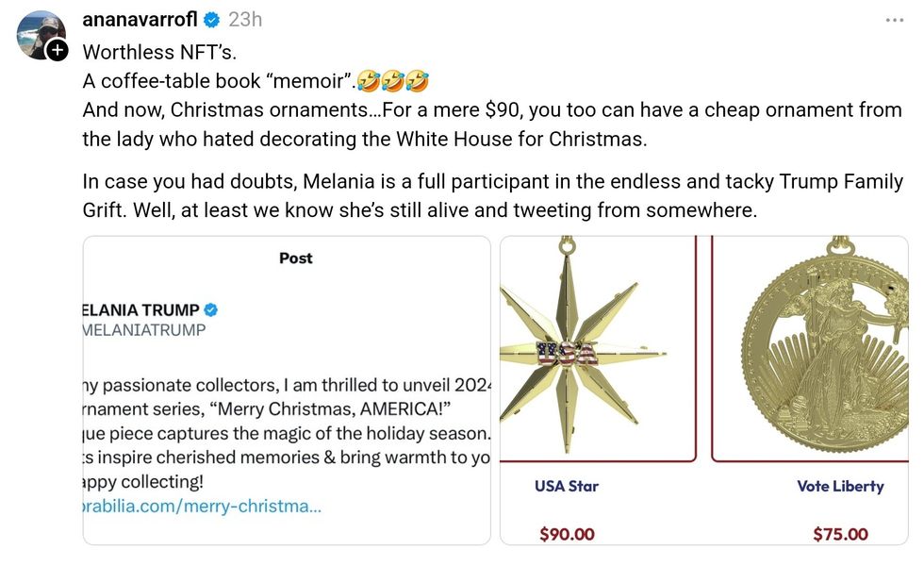The image size is (924, 566).
Task: Click the $90.00 price
Action: (x=567, y=534)
